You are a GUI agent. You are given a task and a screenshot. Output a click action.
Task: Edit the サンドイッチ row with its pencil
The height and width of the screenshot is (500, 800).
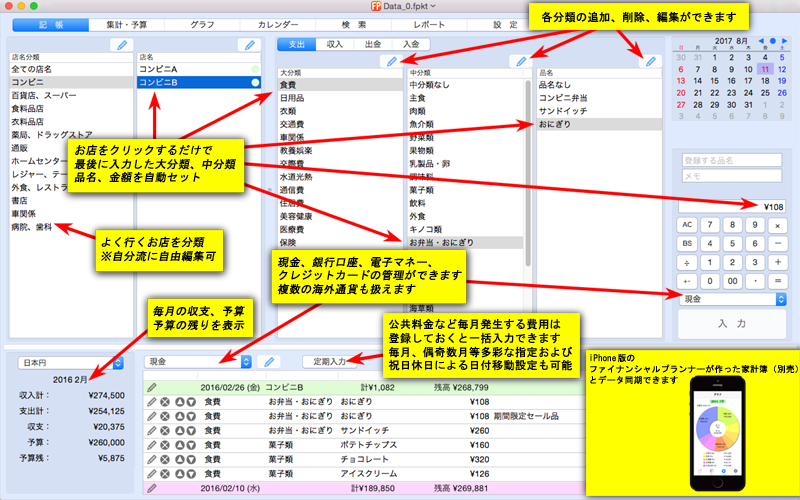coord(152,431)
